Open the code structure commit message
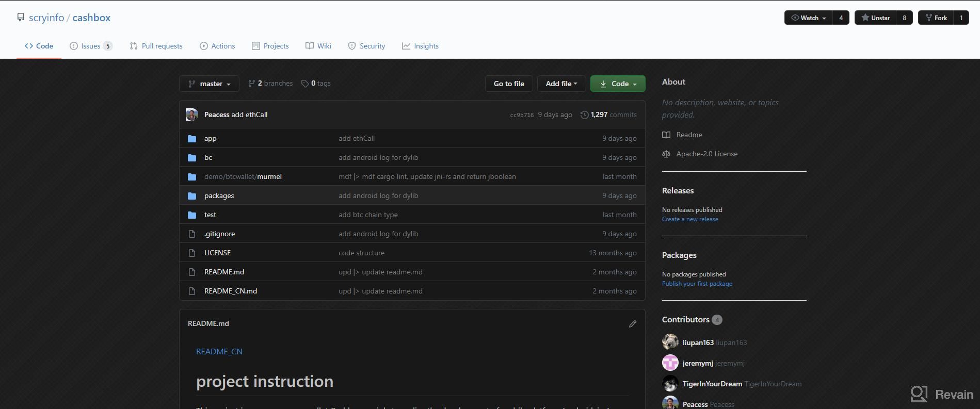 coord(361,253)
